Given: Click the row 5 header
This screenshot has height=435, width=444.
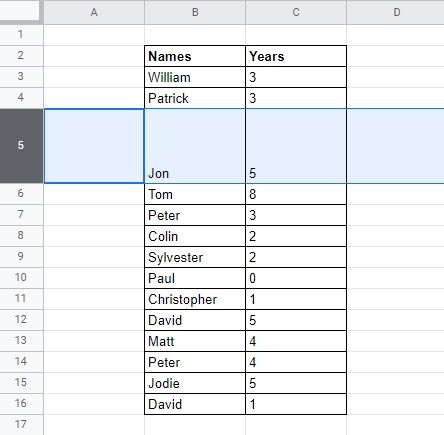Looking at the screenshot, I should [21, 146].
